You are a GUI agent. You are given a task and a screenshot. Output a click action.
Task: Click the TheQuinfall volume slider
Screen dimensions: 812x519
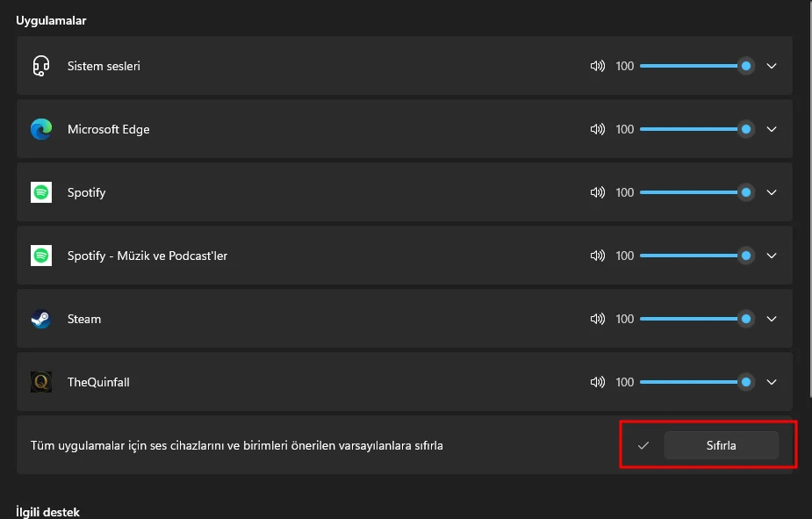[696, 382]
